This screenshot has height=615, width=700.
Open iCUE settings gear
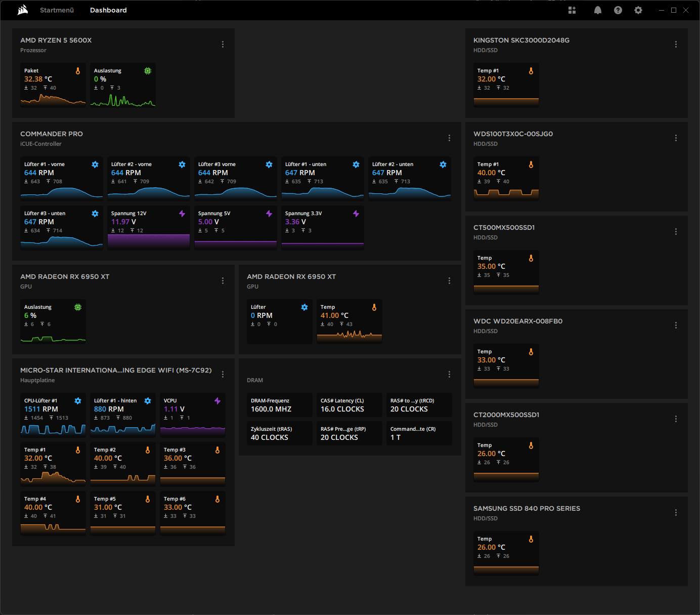638,10
